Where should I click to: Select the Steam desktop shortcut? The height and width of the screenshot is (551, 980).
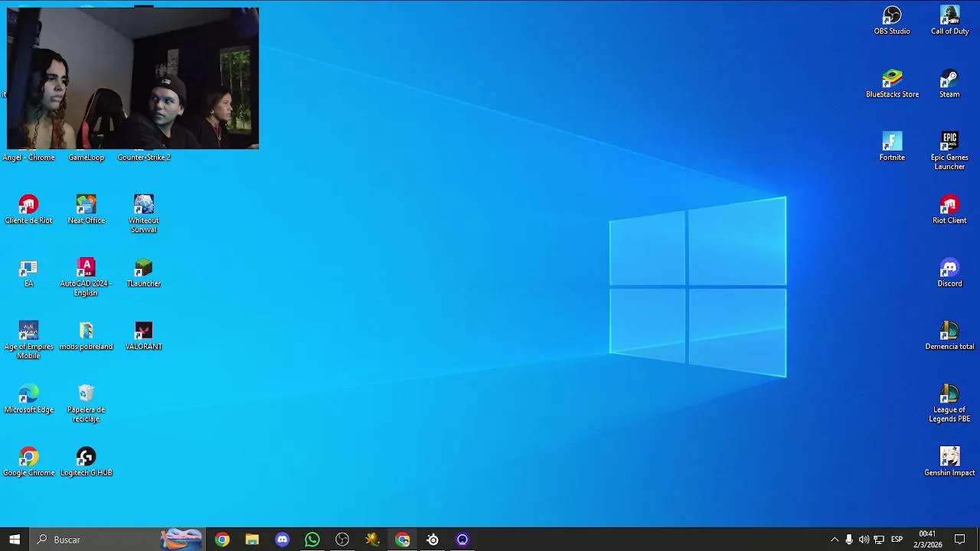(949, 83)
